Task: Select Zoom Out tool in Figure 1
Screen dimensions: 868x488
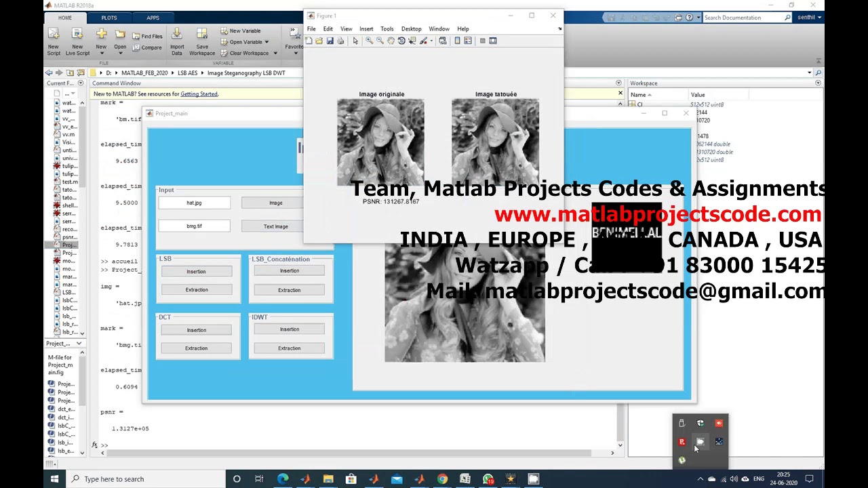Action: (380, 41)
